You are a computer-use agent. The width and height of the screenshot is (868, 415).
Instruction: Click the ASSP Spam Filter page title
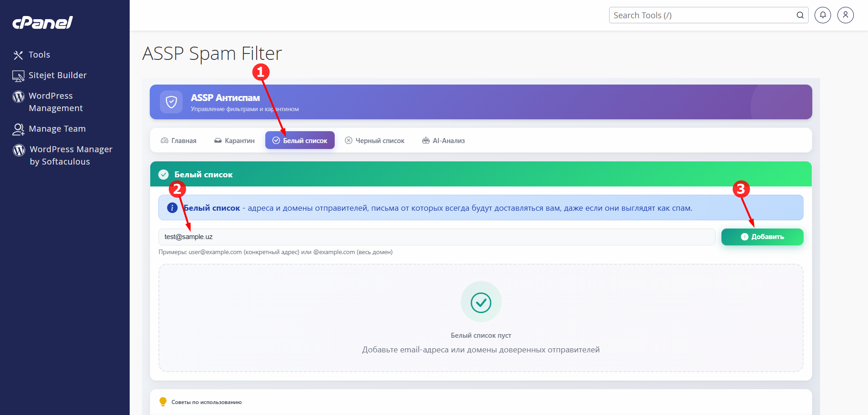pyautogui.click(x=212, y=53)
